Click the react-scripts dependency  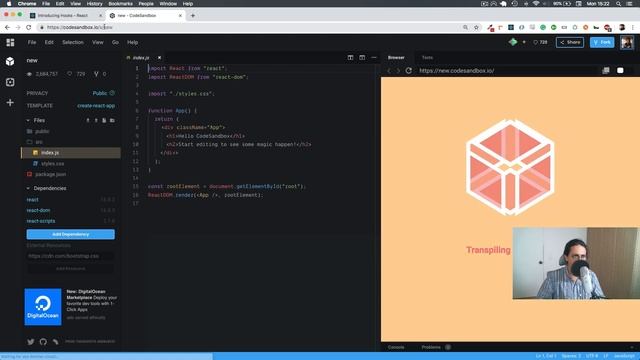(41, 221)
